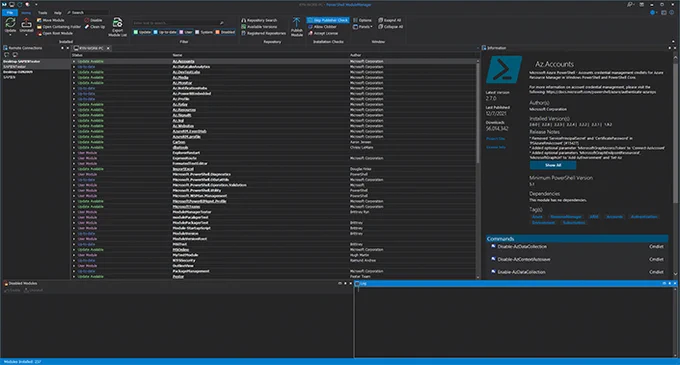This screenshot has height=365, width=680.
Task: Open the Project Site link
Action: 495,139
